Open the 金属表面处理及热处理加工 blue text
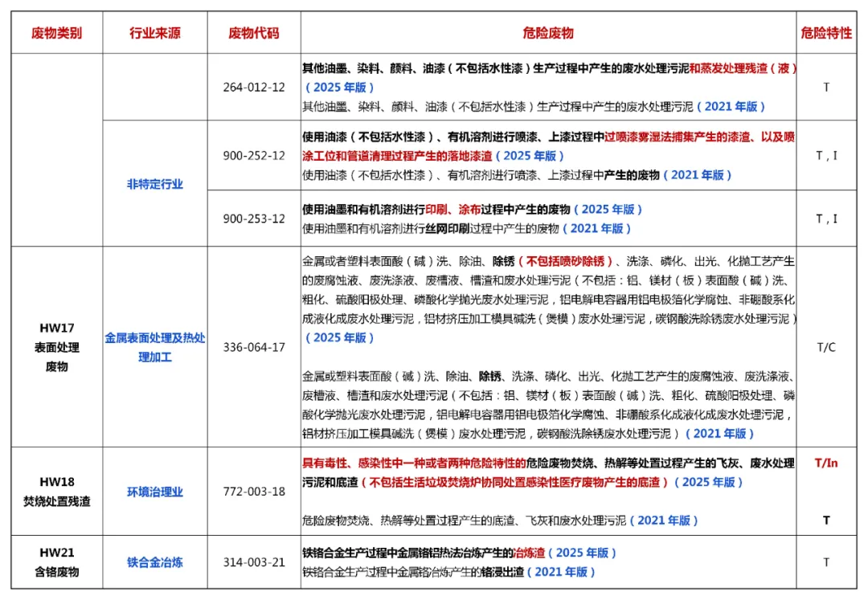 click(155, 347)
